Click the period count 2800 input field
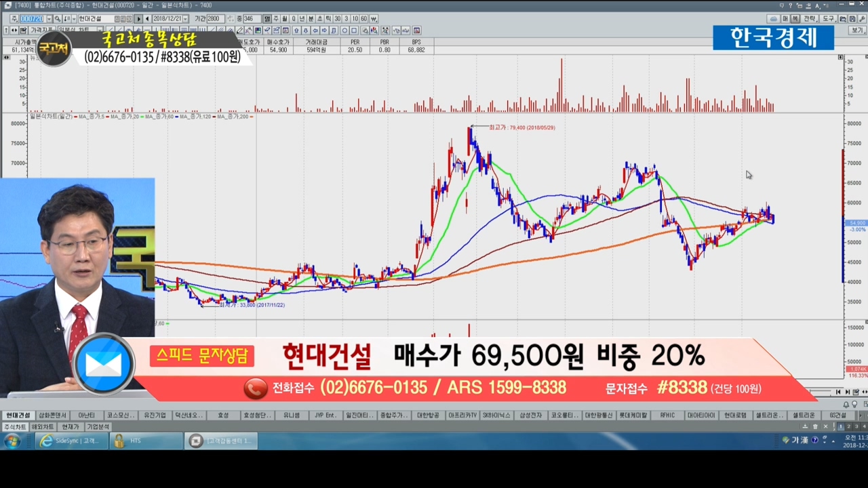The image size is (868, 488). click(214, 19)
